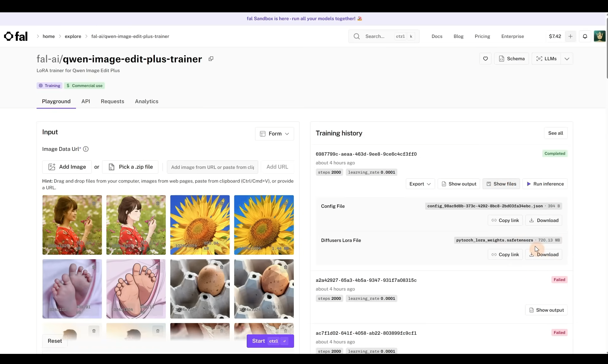608x364 pixels.
Task: Delete the third-row first image via trash icon
Action: pyautogui.click(x=94, y=331)
